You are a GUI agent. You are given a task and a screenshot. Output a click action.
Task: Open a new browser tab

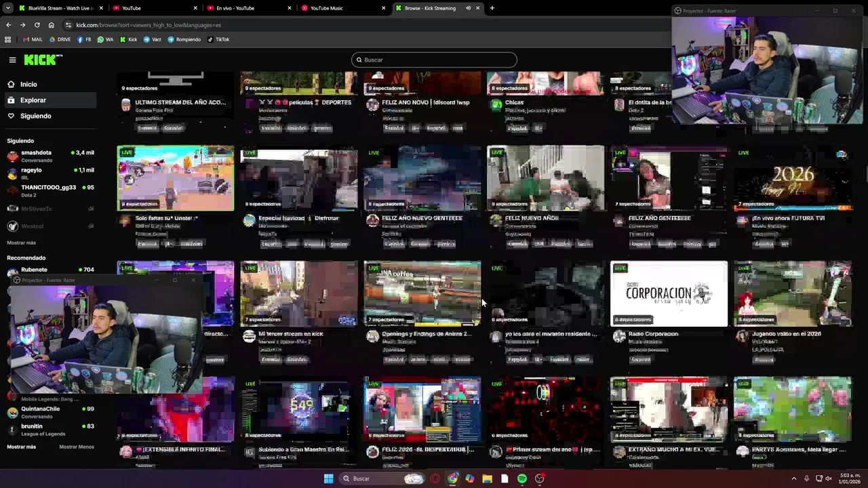point(492,8)
